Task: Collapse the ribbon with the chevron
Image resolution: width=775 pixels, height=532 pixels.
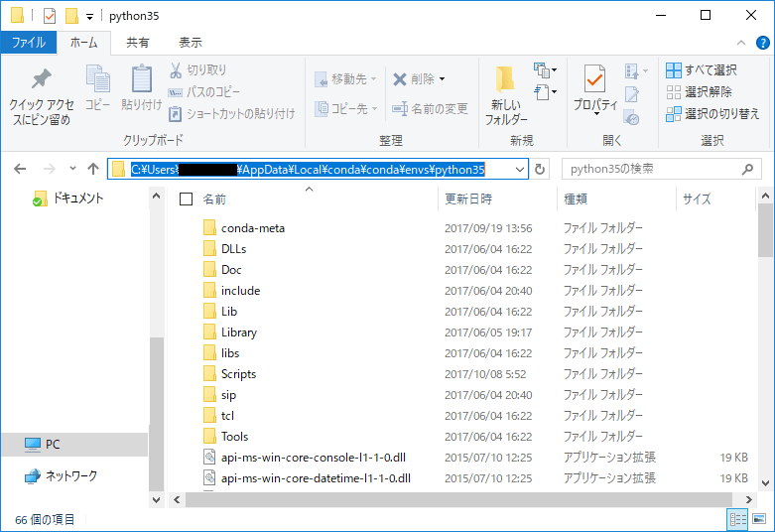Action: (x=741, y=43)
